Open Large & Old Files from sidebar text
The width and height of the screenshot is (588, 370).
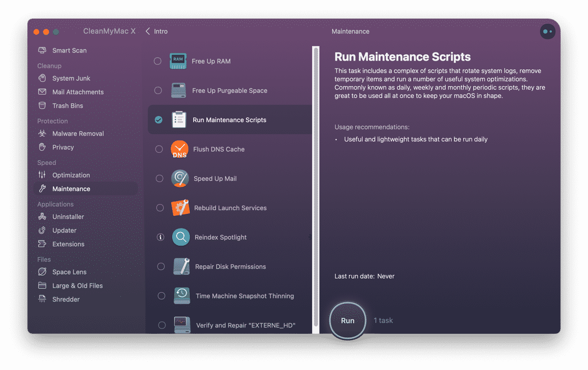coord(78,286)
